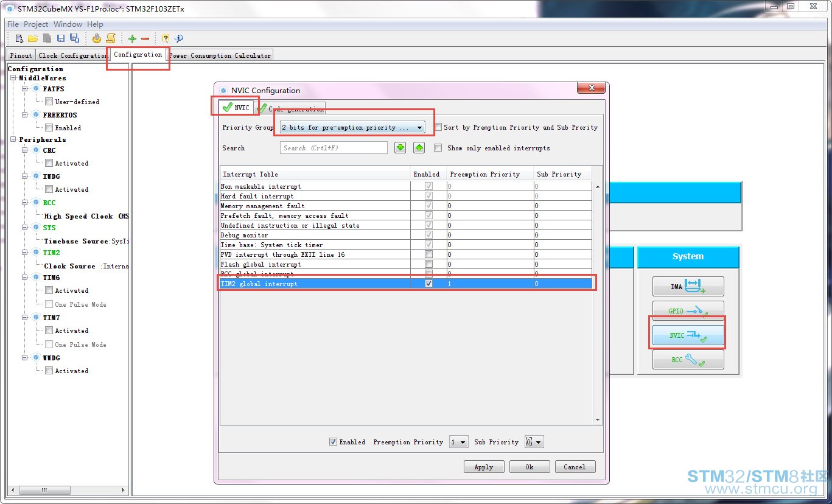The height and width of the screenshot is (504, 832).
Task: Collapse the TIM6 tree node
Action: (x=26, y=277)
